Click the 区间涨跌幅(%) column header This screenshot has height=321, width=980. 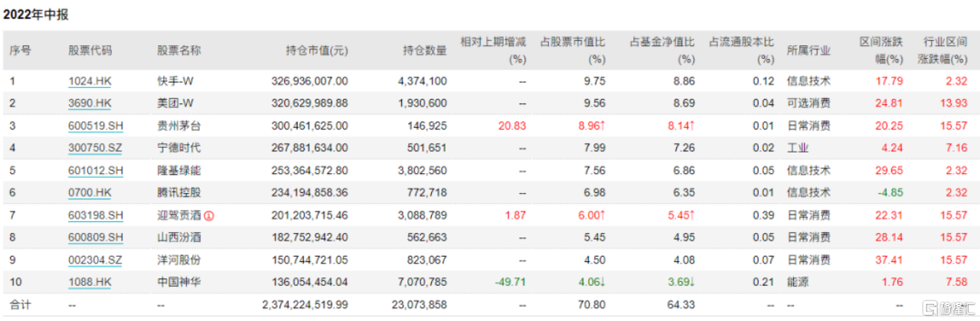881,50
